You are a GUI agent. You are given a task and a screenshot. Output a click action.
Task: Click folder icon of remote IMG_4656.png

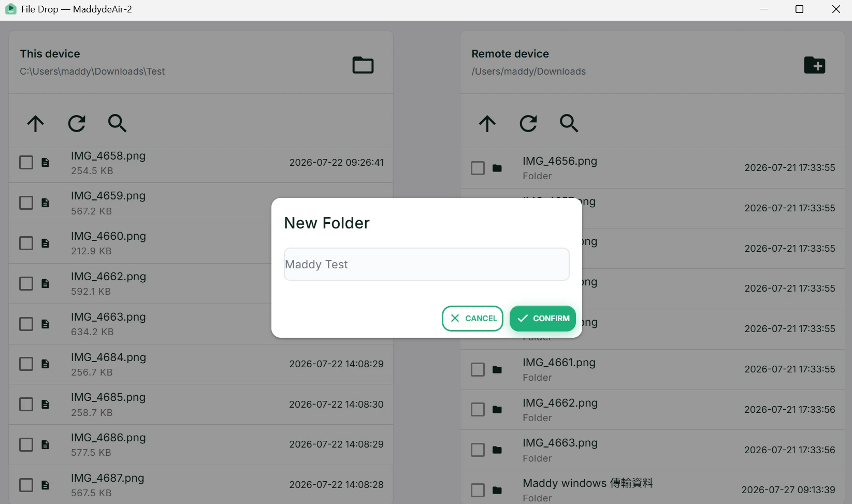(x=497, y=168)
